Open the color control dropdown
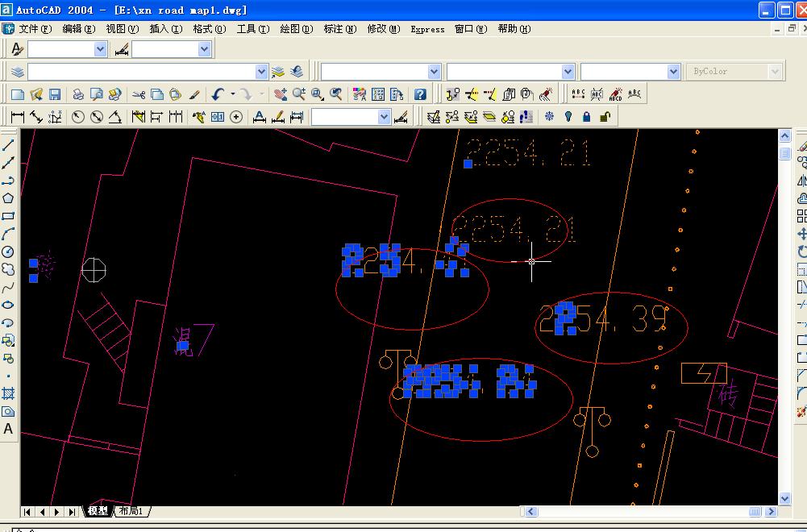Screen dimensions: 807x532 click(x=434, y=72)
